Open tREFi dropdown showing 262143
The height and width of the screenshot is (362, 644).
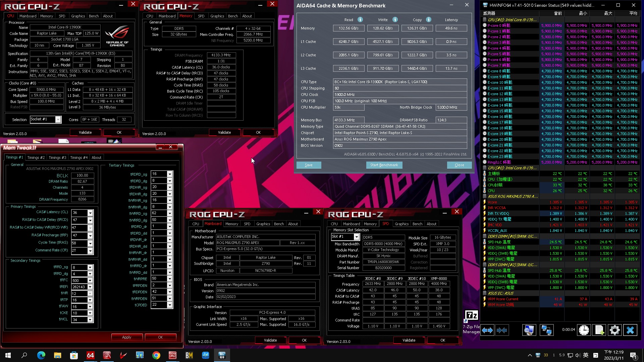point(90,287)
